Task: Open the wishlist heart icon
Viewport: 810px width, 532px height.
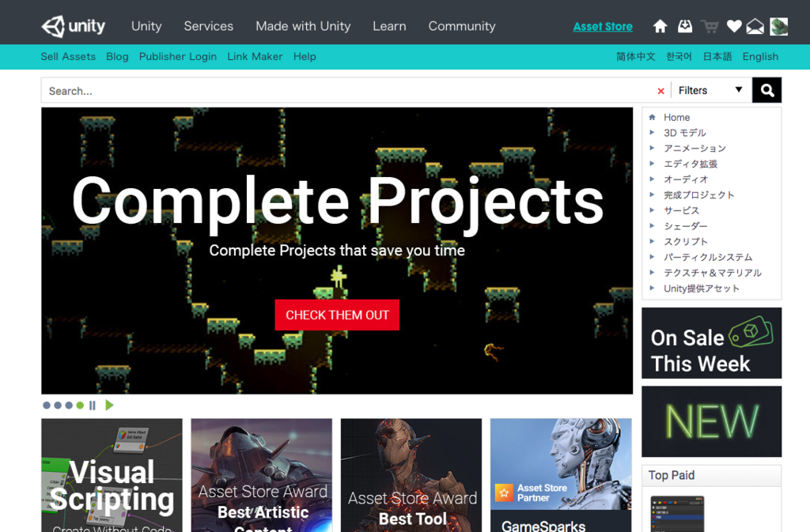Action: pos(734,26)
